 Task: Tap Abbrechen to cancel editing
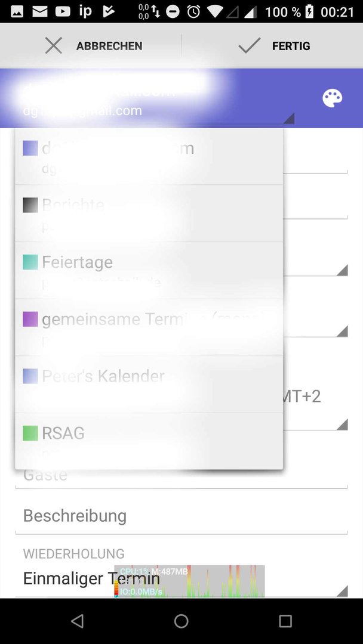90,45
